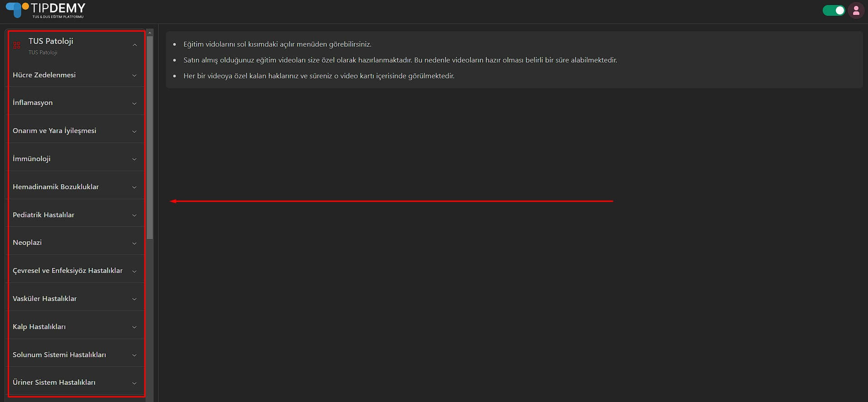Viewport: 868px width, 402px height.
Task: Select the Pediatrik Hastalılar item
Action: coord(44,215)
